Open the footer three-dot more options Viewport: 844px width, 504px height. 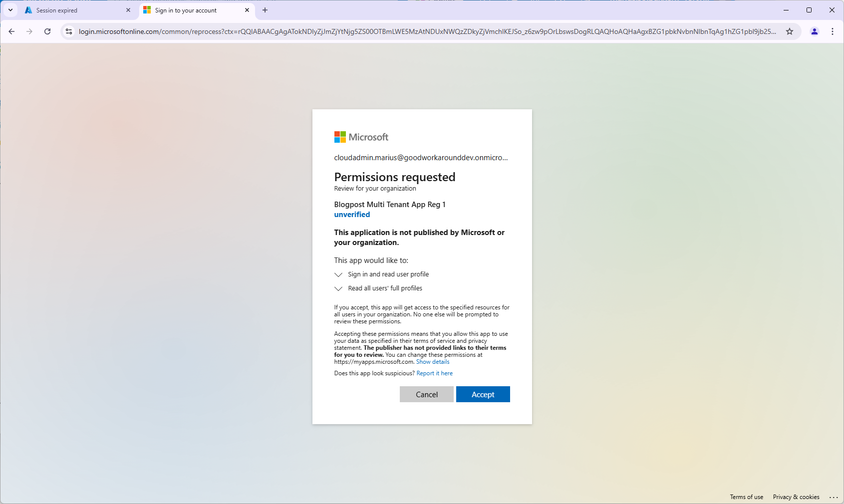tap(834, 498)
